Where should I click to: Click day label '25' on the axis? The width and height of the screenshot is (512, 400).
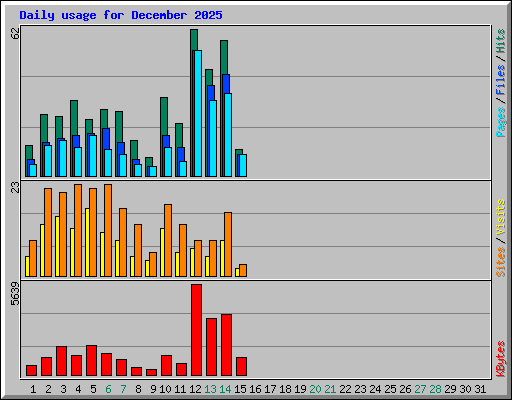[x=390, y=389]
